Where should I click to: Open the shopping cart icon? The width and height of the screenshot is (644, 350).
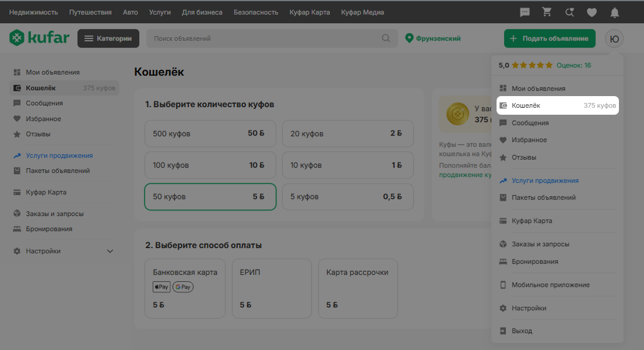[547, 12]
